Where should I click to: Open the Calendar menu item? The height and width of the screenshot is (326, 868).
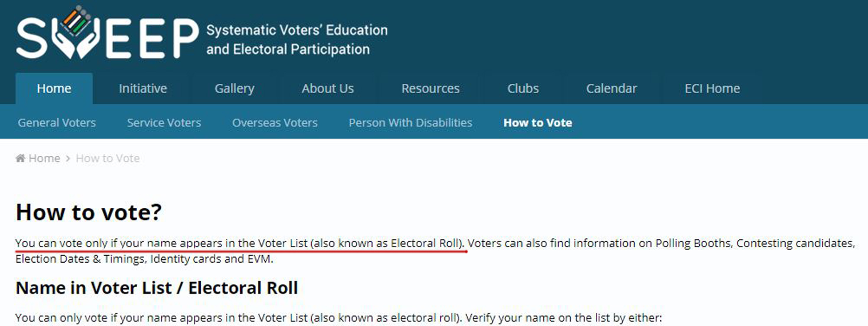612,88
